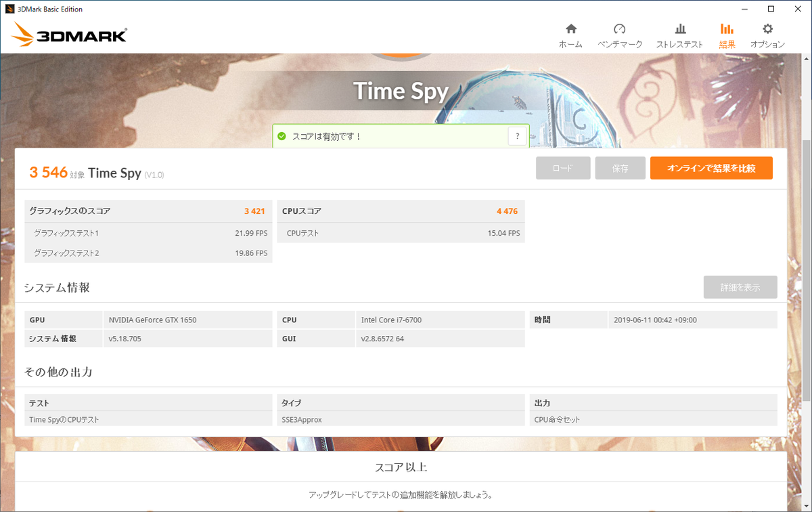Maximize the 3DMark window
The width and height of the screenshot is (812, 512).
[x=771, y=9]
